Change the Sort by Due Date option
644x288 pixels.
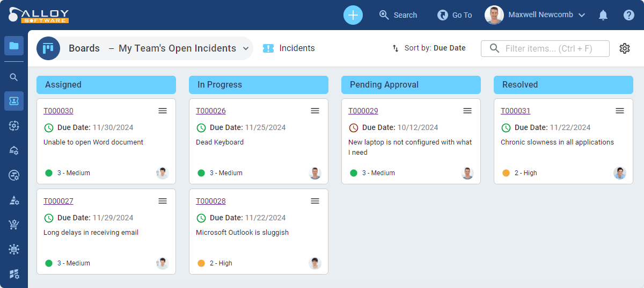click(429, 48)
